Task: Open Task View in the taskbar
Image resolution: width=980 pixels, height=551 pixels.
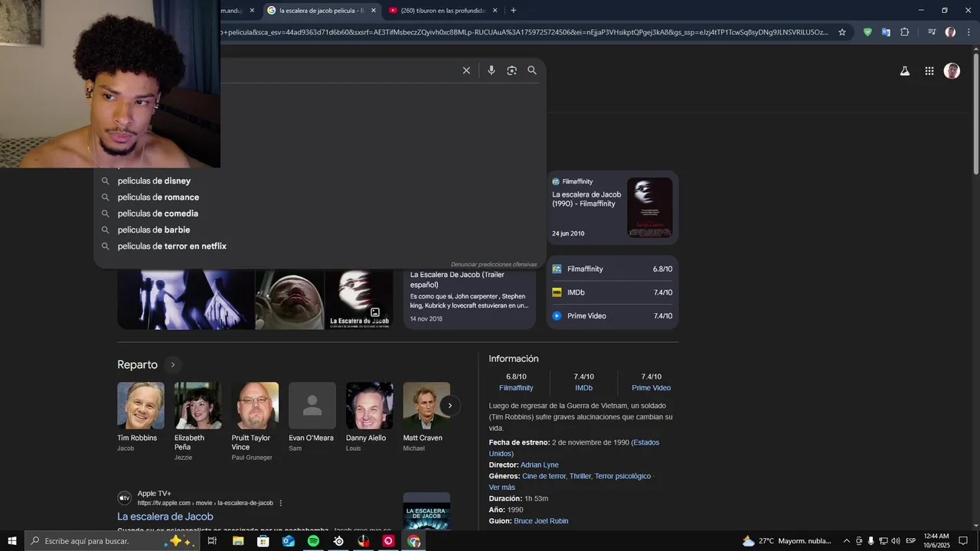Action: 212,541
